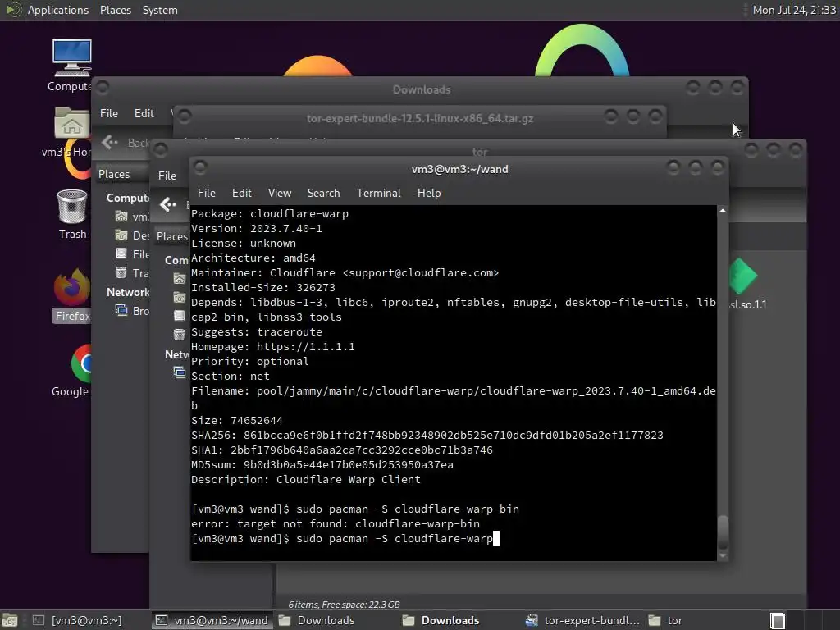Click the Desktop folder icon in Downloads sidebar
The image size is (840, 630).
121,235
